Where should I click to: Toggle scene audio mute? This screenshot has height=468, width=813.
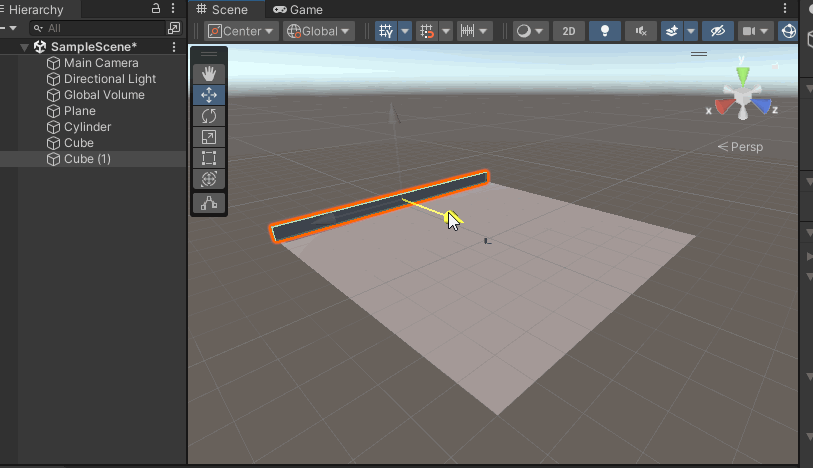[x=641, y=31]
